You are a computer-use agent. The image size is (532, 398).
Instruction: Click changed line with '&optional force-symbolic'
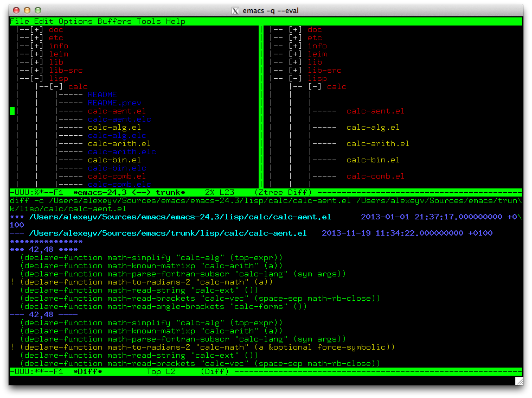pyautogui.click(x=203, y=348)
